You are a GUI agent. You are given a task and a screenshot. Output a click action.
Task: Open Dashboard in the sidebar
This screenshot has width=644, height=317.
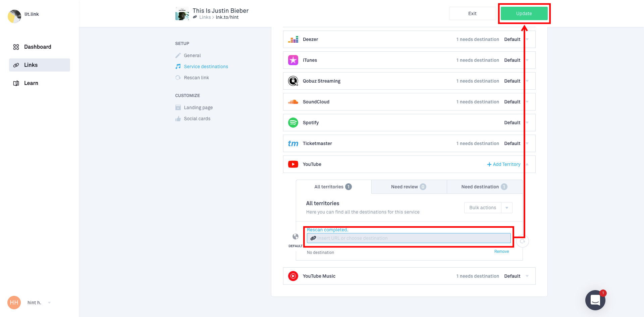coord(38,47)
